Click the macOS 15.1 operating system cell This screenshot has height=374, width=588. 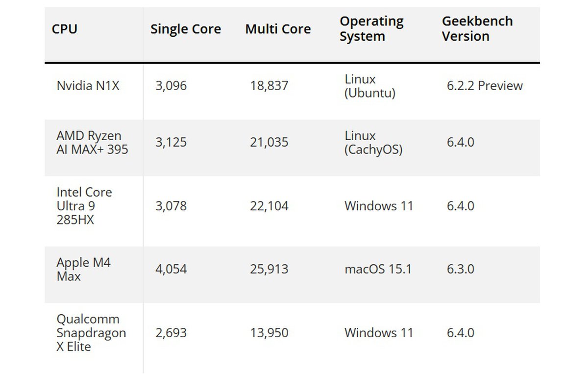click(x=377, y=269)
